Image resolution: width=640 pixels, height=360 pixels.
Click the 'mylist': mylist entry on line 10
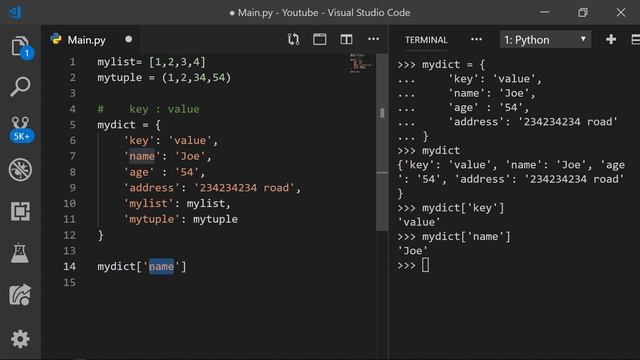(x=177, y=204)
